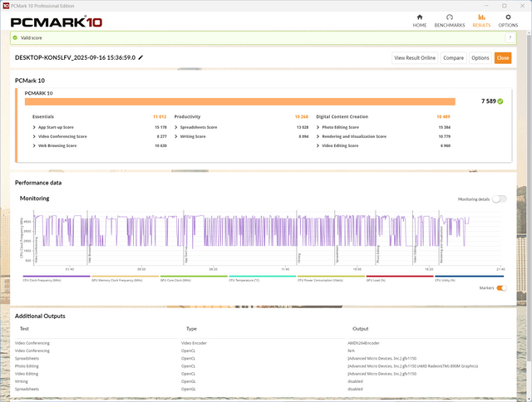The width and height of the screenshot is (532, 402).
Task: Switch to the OPTIONS tab label
Action: (508, 25)
